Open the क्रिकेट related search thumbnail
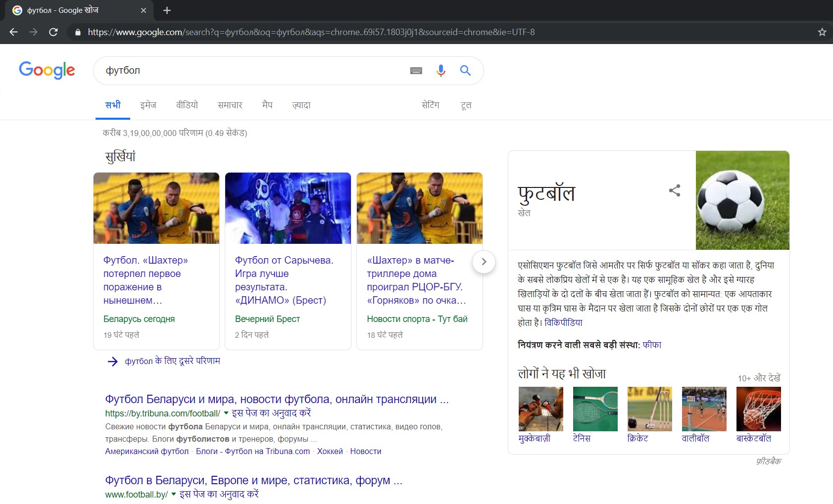The height and width of the screenshot is (504, 833). (649, 409)
